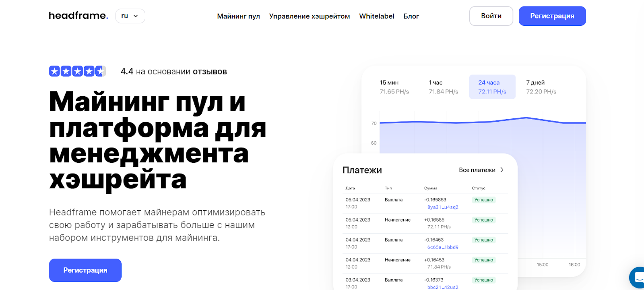Click Успешно badge for 04.04.2023 12:00
The image size is (644, 290).
point(483,260)
